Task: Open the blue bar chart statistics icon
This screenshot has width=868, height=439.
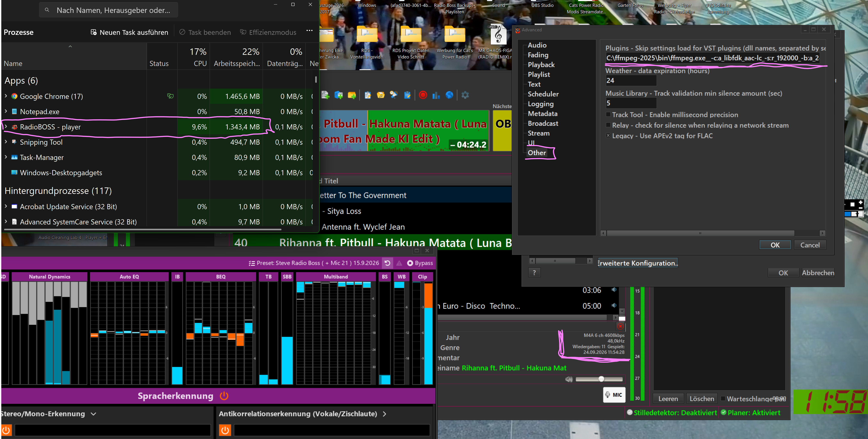Action: pyautogui.click(x=436, y=95)
